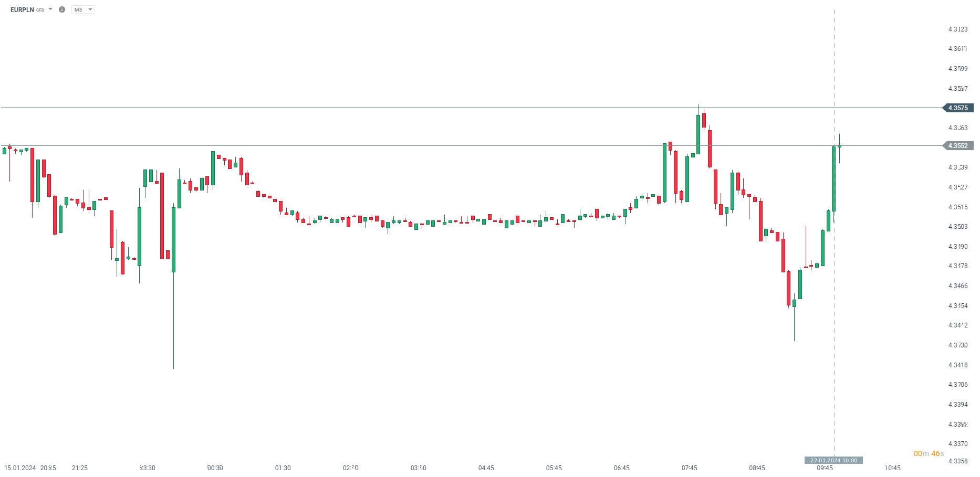Click the 06:45 time axis label
This screenshot has width=980, height=477.
point(621,468)
